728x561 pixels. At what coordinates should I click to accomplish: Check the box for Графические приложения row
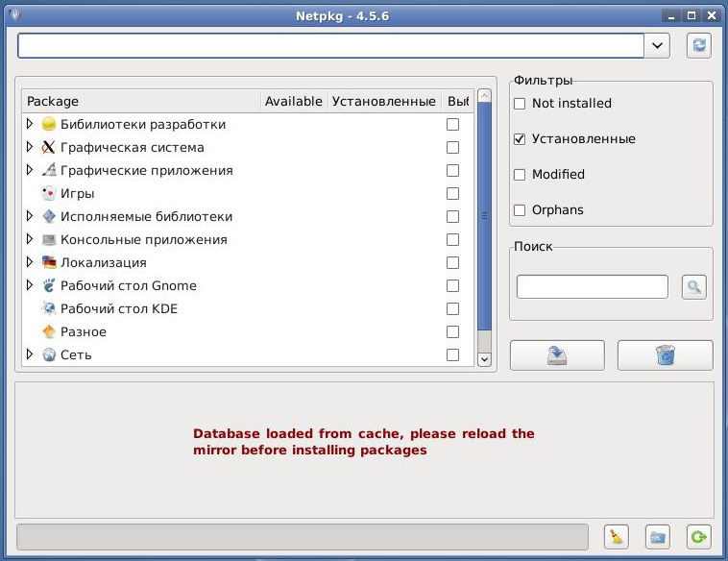pyautogui.click(x=452, y=170)
